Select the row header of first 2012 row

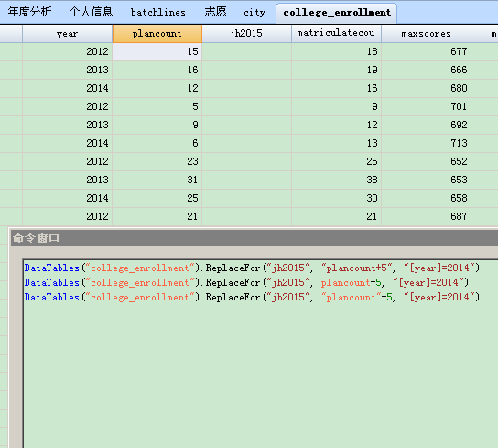(x=11, y=51)
